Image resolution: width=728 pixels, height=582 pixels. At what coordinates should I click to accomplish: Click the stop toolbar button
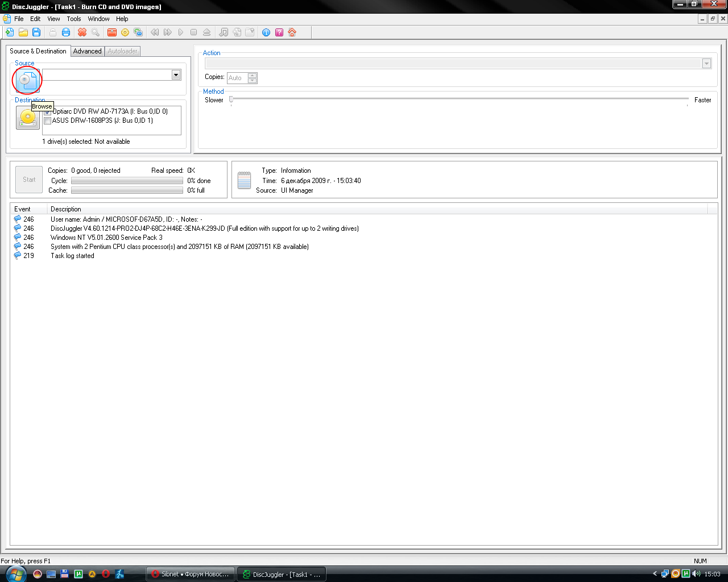[194, 32]
